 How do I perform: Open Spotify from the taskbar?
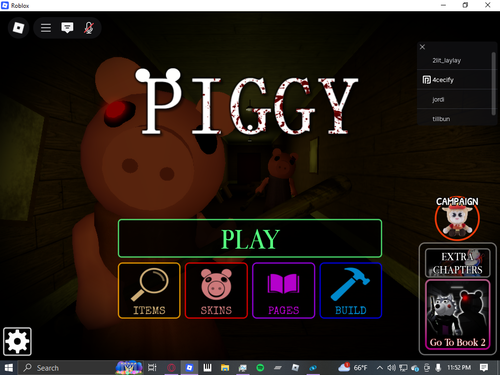[x=260, y=368]
